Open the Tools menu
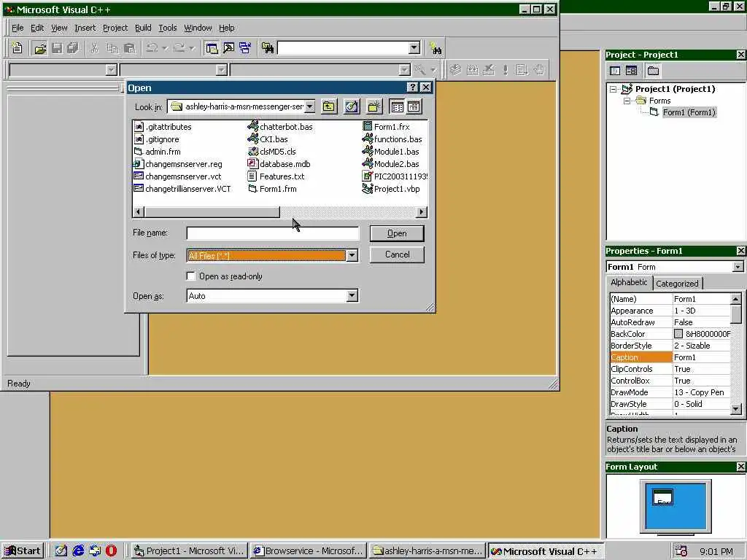This screenshot has width=747, height=560. click(167, 28)
